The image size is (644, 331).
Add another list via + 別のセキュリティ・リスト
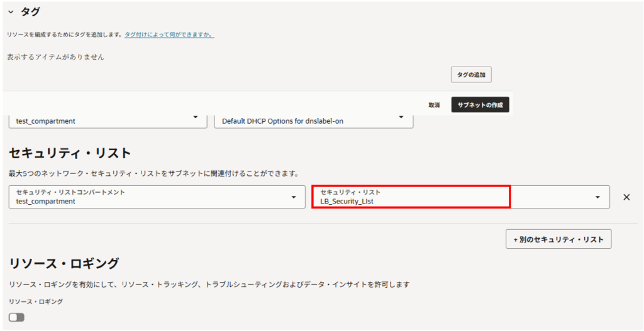pos(558,239)
